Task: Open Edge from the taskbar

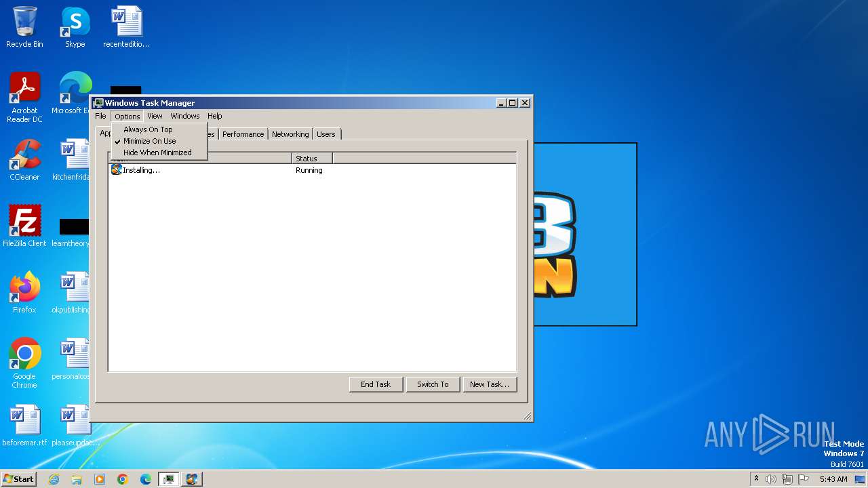Action: pyautogui.click(x=146, y=479)
